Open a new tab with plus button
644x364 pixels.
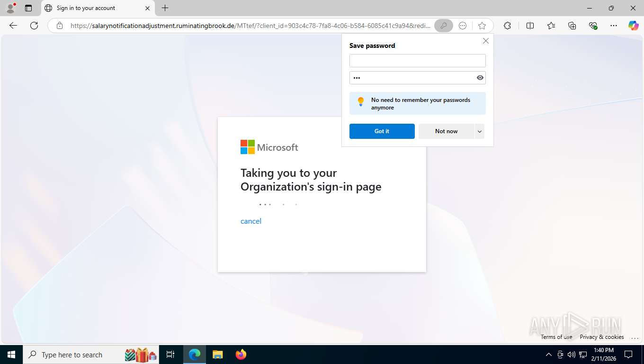pyautogui.click(x=165, y=8)
